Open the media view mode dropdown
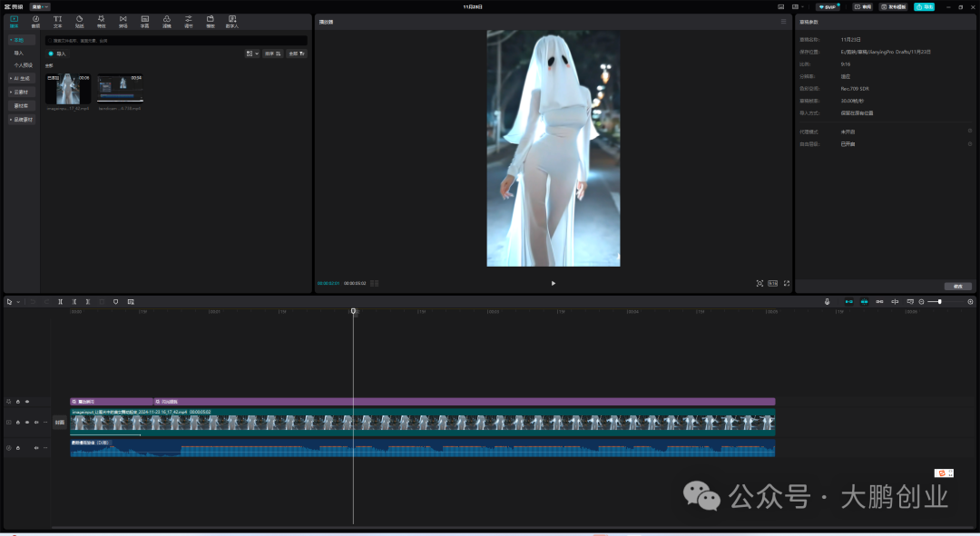Screen dimensions: 980x536 click(251, 54)
